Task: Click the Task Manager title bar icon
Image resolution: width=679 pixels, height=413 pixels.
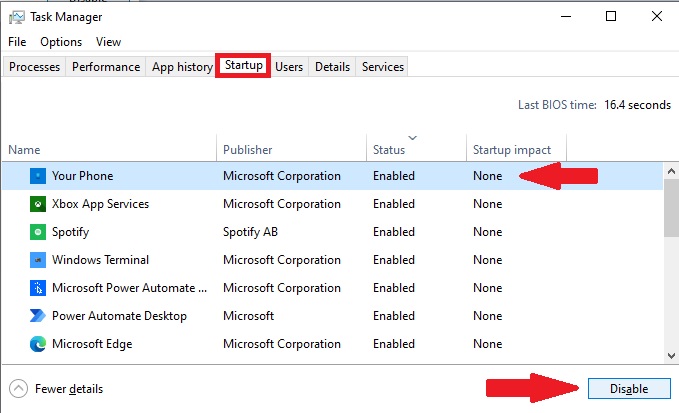Action: coord(17,17)
